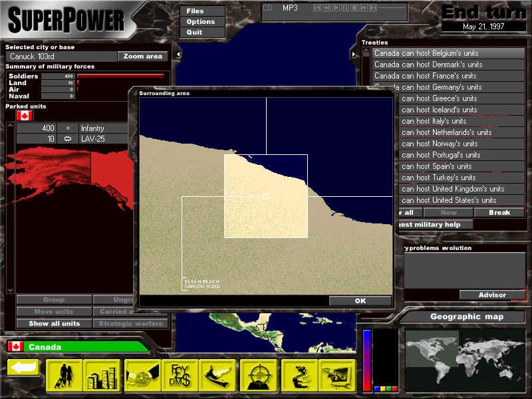Open the Files menu
532x399 pixels.
point(203,11)
